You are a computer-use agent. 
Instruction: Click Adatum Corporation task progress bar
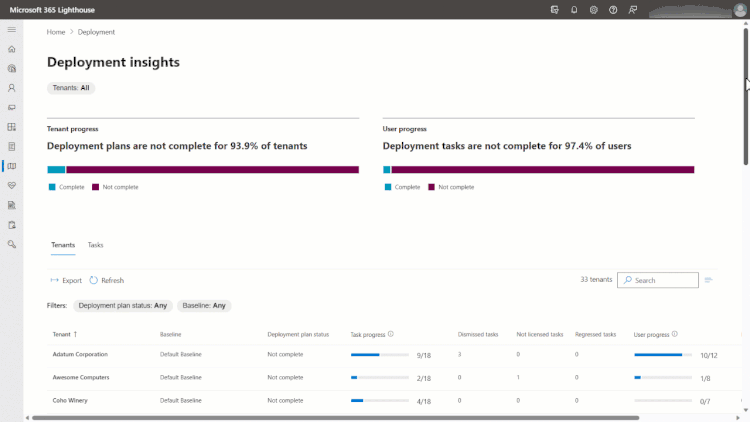(x=380, y=355)
